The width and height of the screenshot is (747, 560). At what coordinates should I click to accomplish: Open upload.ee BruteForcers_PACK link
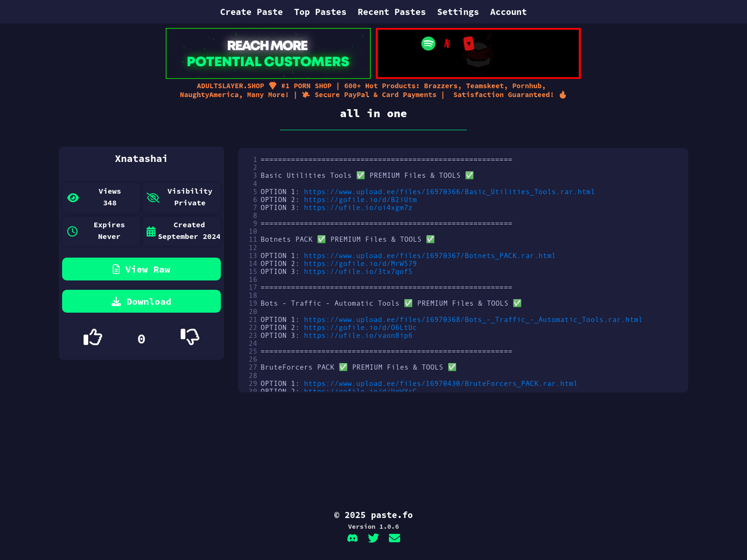440,384
